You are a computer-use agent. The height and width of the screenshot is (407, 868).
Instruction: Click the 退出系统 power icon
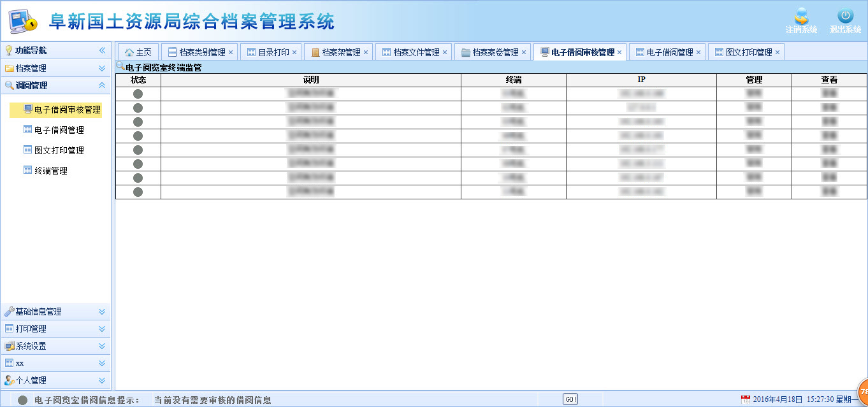coord(845,17)
